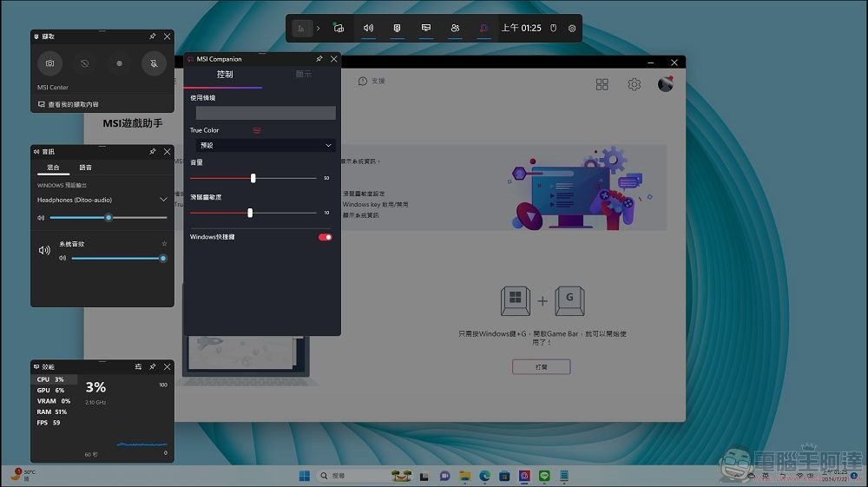Adjust the 音量 slider in MSI Companion
Screen dimensions: 868x487
point(253,178)
